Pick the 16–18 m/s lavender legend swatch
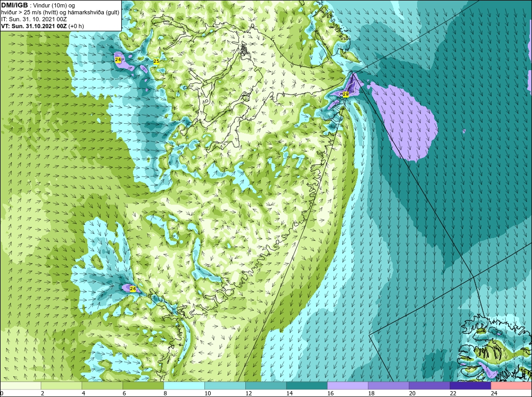 tap(347, 386)
